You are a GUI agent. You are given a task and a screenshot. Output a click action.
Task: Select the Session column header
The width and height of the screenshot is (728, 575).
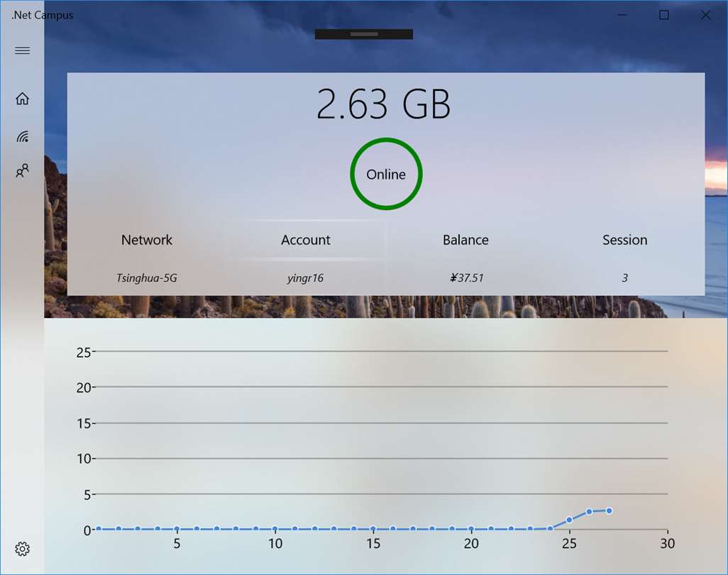point(624,240)
